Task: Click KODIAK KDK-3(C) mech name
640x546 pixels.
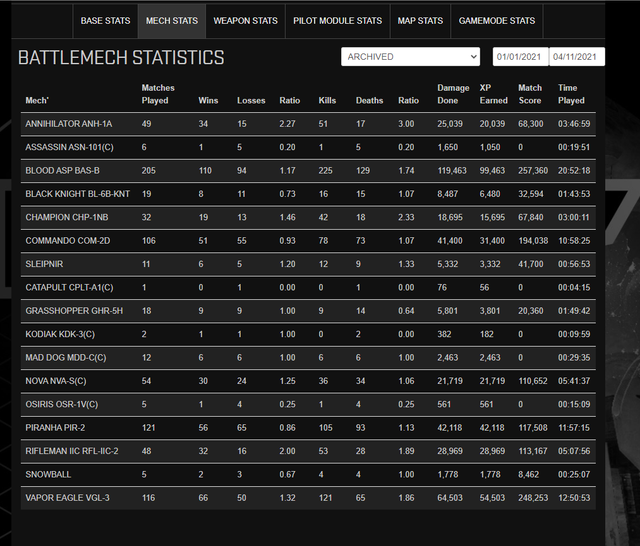Action: coord(60,334)
